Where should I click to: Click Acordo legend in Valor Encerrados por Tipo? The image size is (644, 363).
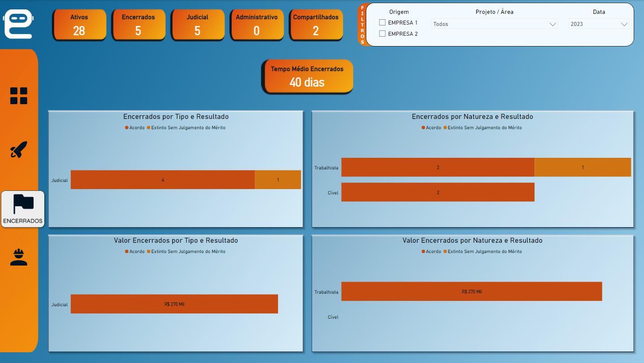point(135,252)
